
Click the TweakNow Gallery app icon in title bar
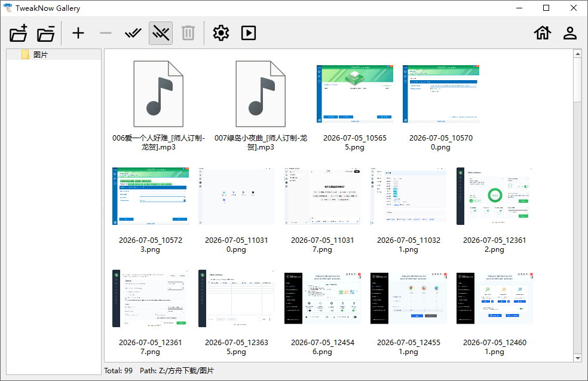pos(8,8)
